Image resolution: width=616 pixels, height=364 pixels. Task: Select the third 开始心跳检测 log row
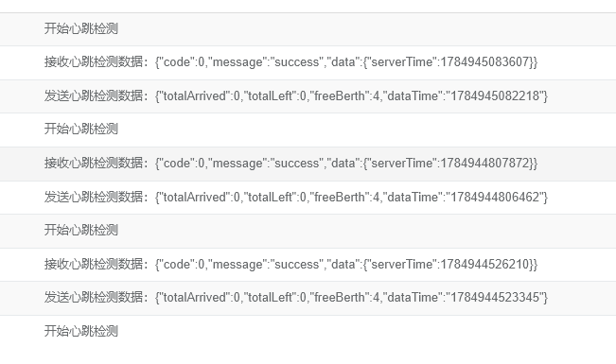tap(308, 231)
